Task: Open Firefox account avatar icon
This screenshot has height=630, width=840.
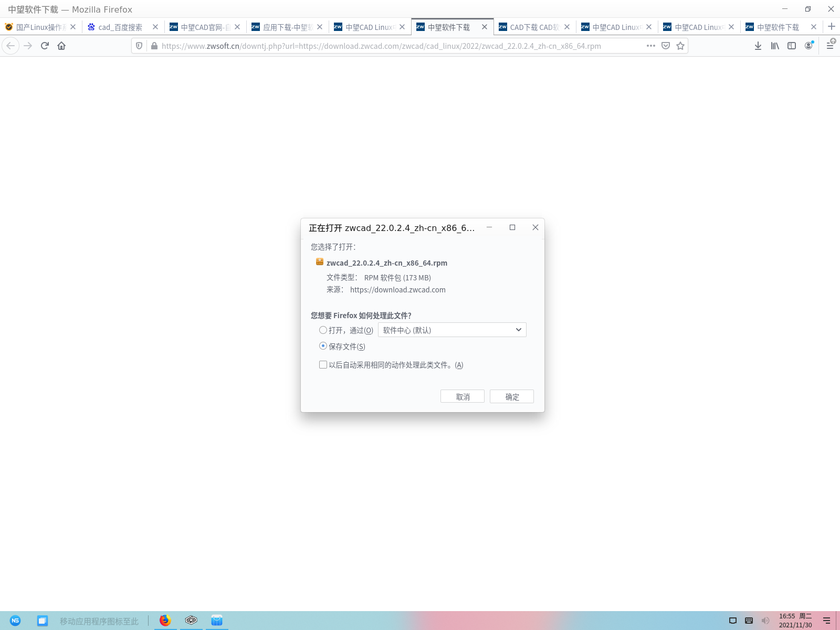Action: point(808,46)
